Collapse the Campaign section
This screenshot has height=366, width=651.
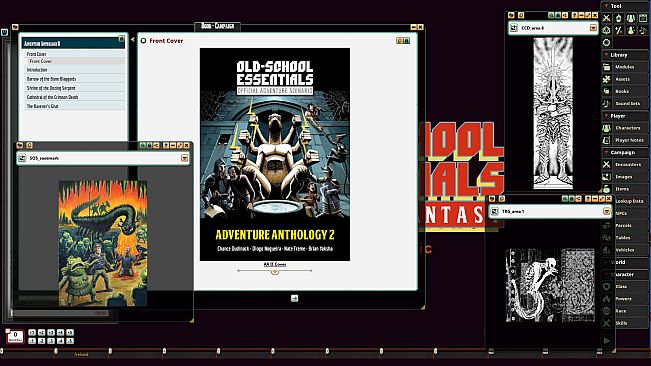pos(607,152)
